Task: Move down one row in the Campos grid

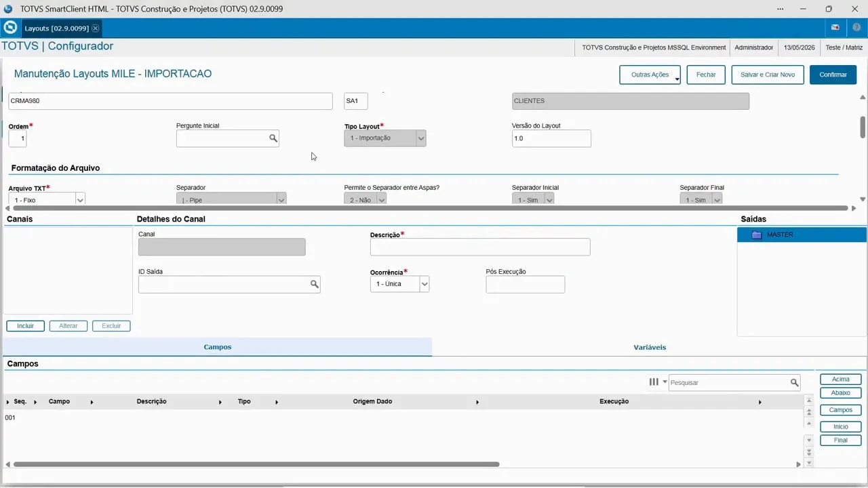Action: (x=808, y=441)
